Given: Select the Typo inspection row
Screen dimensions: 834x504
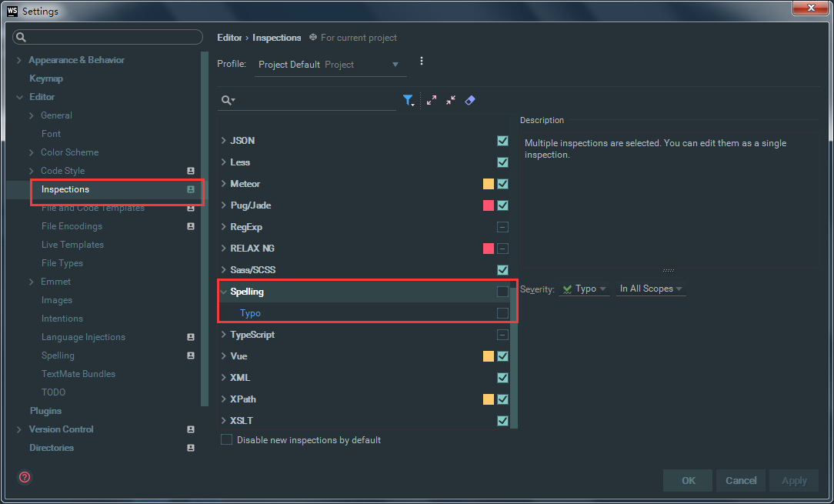Looking at the screenshot, I should (364, 313).
